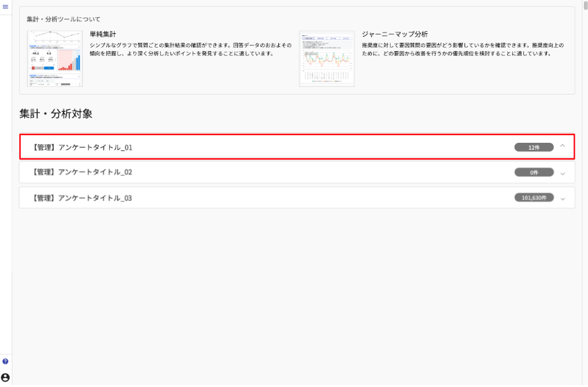
Task: Click the 12件 count badge
Action: (x=533, y=148)
